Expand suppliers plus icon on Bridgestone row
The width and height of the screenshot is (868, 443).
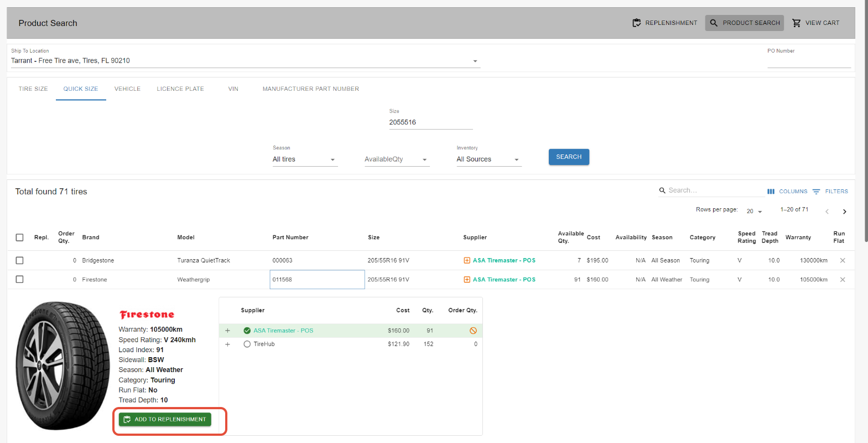[x=467, y=260]
